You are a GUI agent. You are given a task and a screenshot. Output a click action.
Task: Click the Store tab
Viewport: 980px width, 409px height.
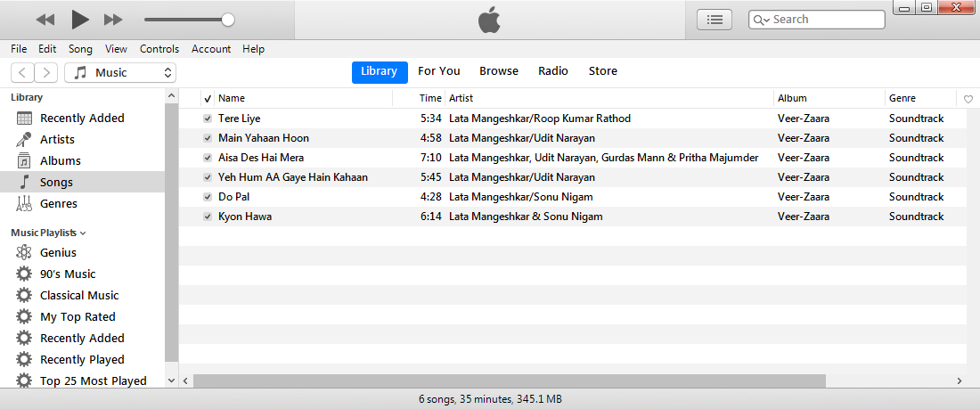[602, 71]
